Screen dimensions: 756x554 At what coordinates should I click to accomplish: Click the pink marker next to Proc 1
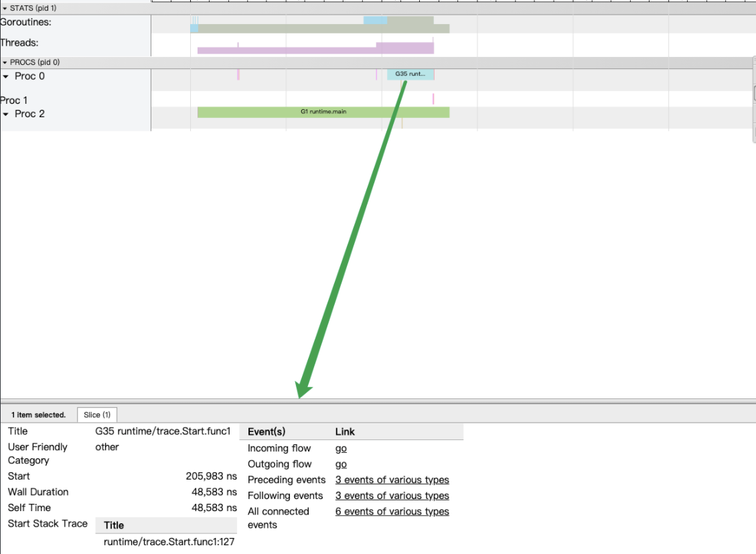click(433, 99)
